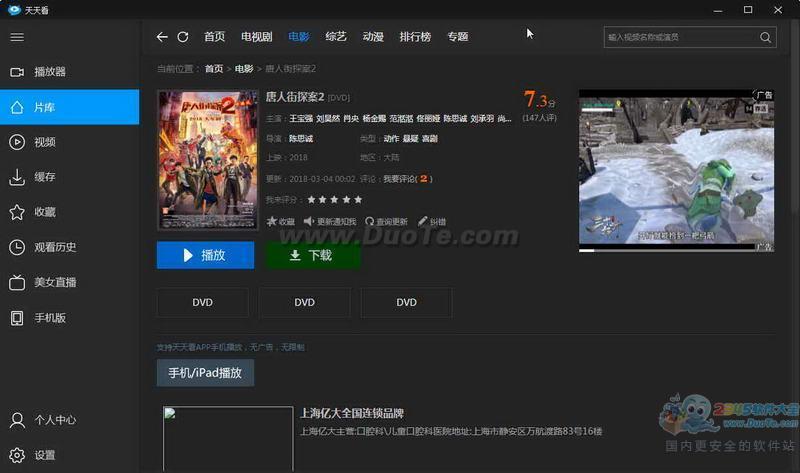The width and height of the screenshot is (800, 473).
Task: Open 观看历史 watch history
Action: coord(69,247)
